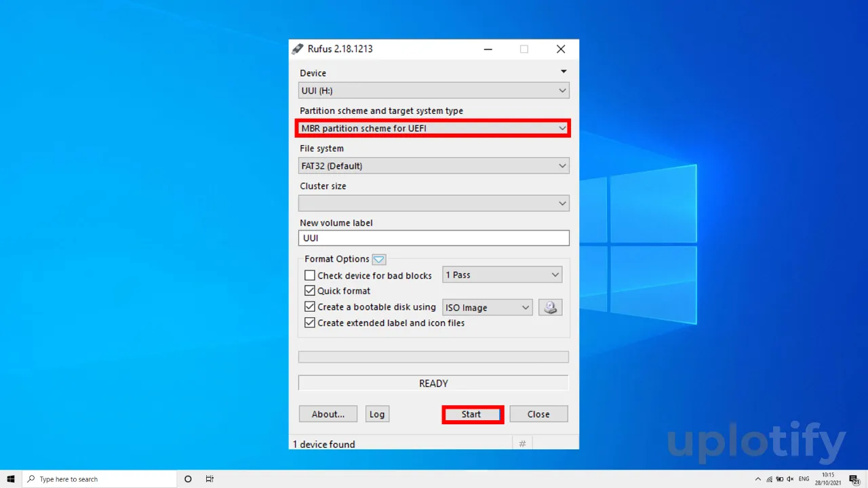The image size is (868, 488).
Task: Click the small black language arrow icon
Action: [x=563, y=71]
